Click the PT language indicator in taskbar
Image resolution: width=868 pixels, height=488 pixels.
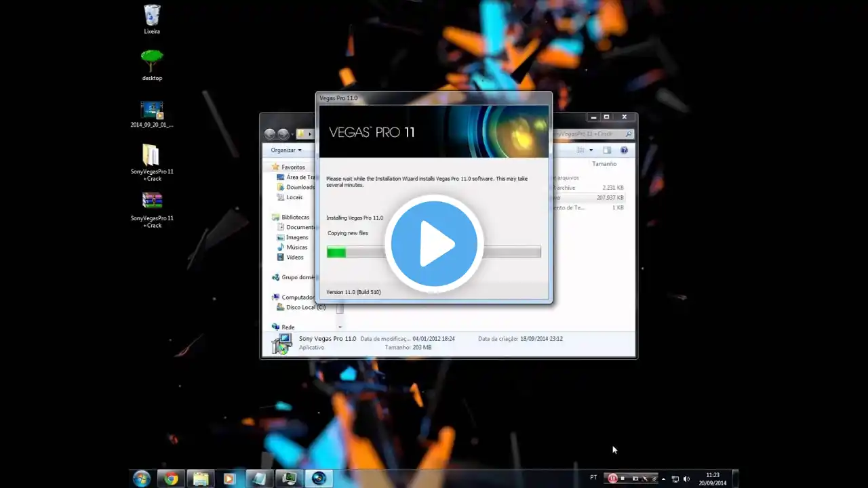(x=593, y=478)
